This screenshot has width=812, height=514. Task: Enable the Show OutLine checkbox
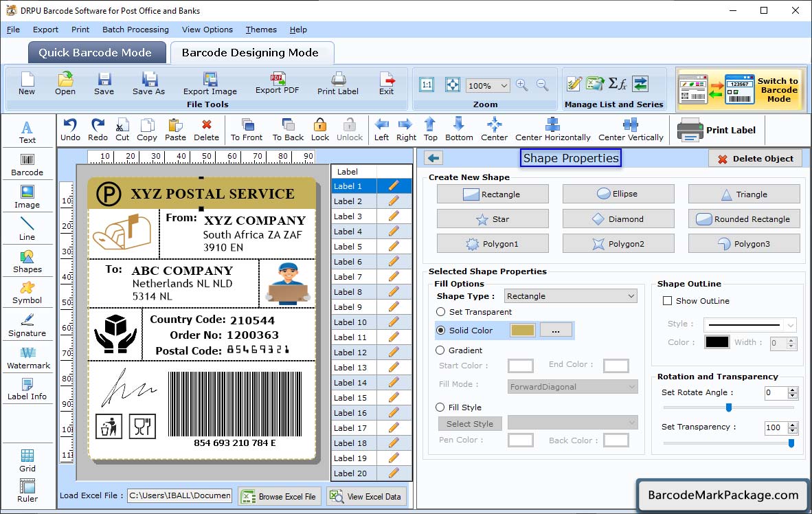click(668, 301)
